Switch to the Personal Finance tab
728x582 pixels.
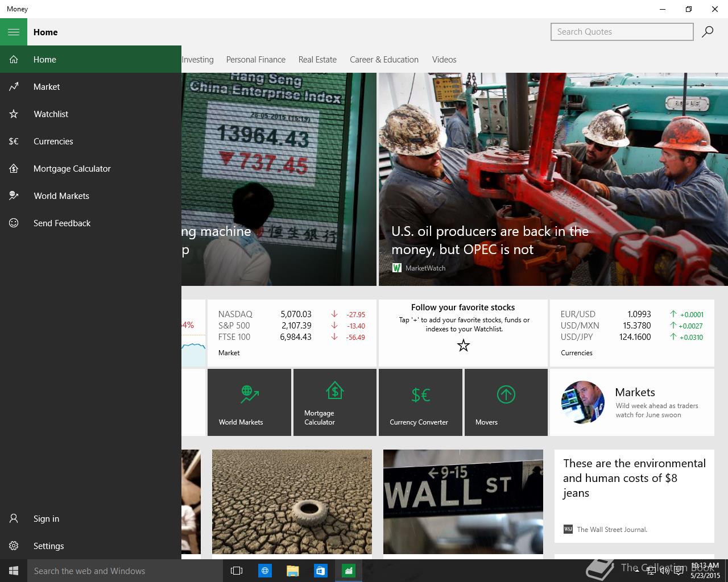tap(256, 60)
